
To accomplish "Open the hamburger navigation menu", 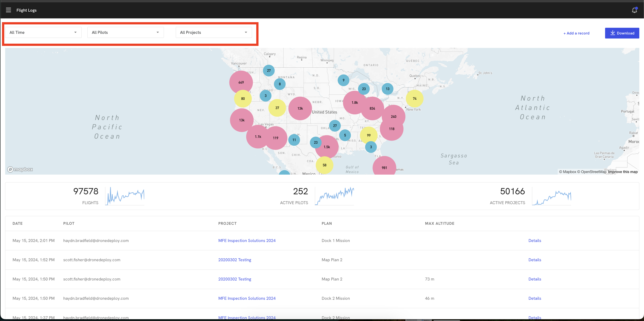I will click(x=8, y=10).
